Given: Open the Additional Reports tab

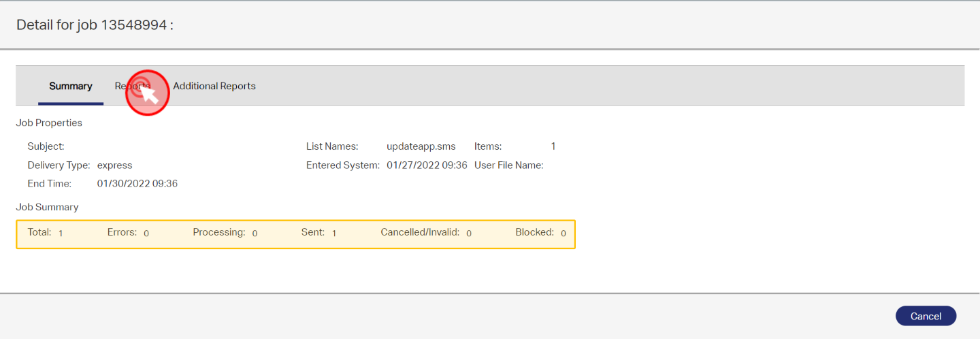Looking at the screenshot, I should pos(214,86).
